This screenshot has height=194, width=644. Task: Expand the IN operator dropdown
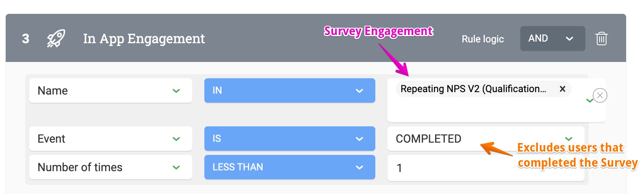point(289,90)
